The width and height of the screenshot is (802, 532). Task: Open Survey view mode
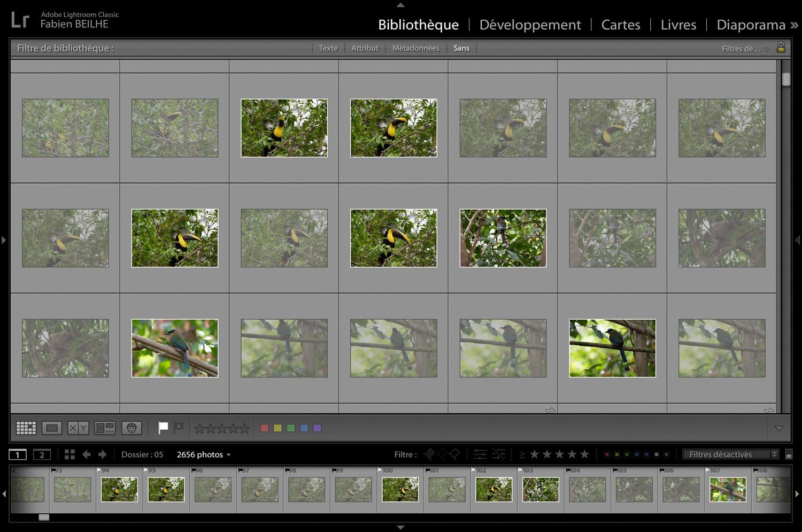(105, 428)
